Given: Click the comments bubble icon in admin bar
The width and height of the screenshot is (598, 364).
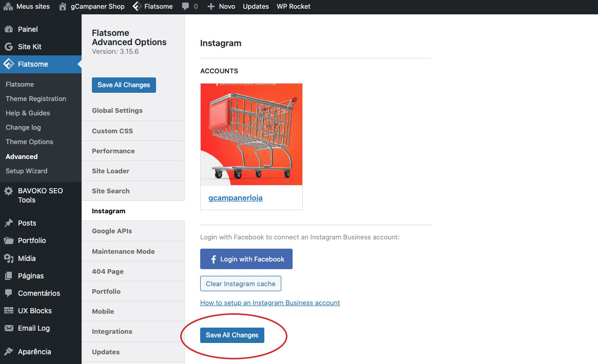Looking at the screenshot, I should click(x=185, y=7).
